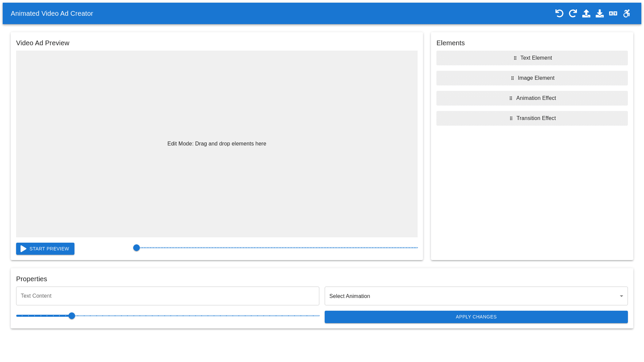Click the Select Animation dropdown arrow

[x=621, y=296]
